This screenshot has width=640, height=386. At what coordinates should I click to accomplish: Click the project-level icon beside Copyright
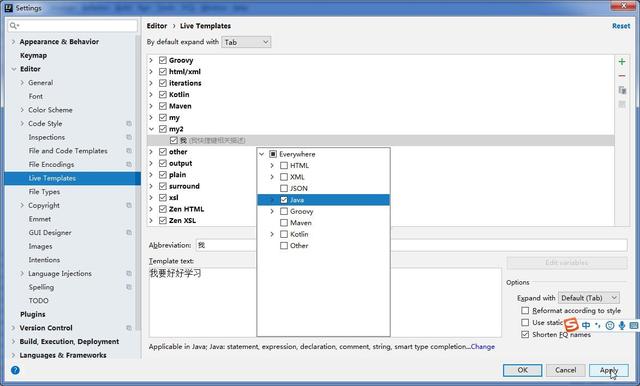coord(129,205)
